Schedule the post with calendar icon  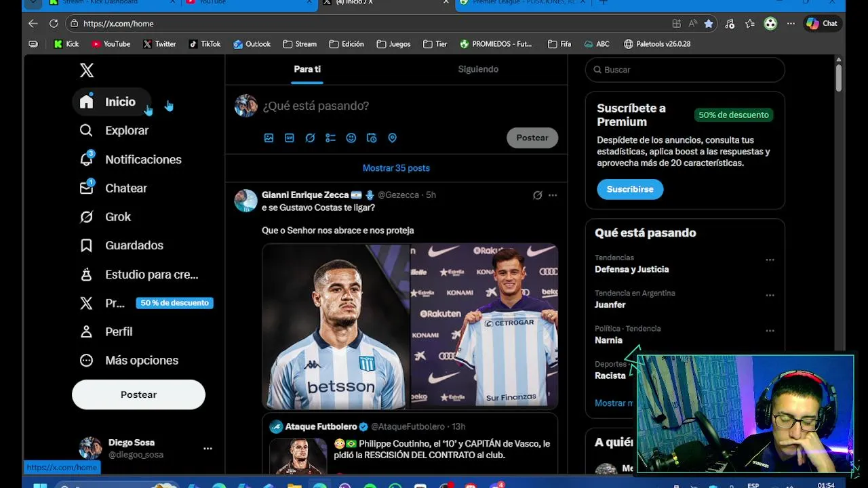372,138
